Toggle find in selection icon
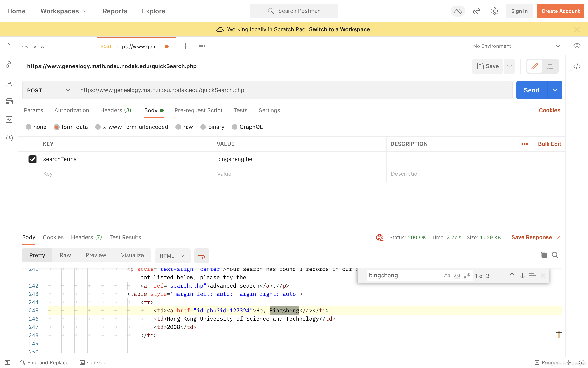The width and height of the screenshot is (588, 368). 532,276
